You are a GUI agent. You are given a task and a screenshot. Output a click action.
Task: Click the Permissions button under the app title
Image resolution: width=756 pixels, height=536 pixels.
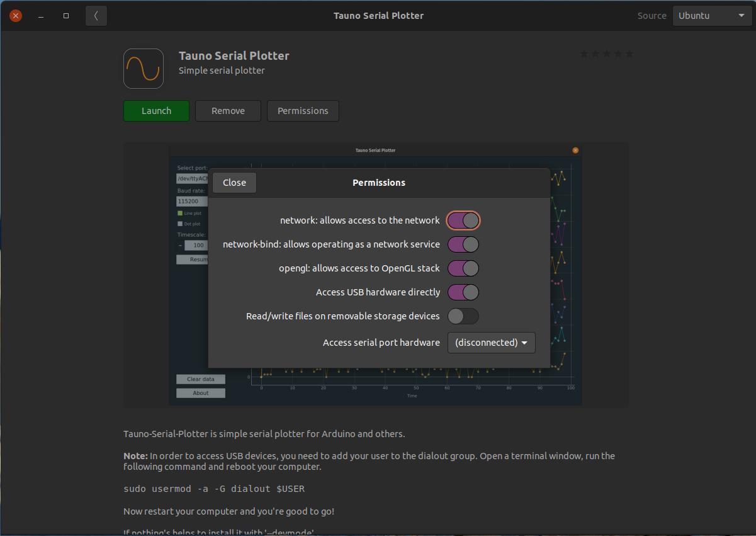coord(303,111)
